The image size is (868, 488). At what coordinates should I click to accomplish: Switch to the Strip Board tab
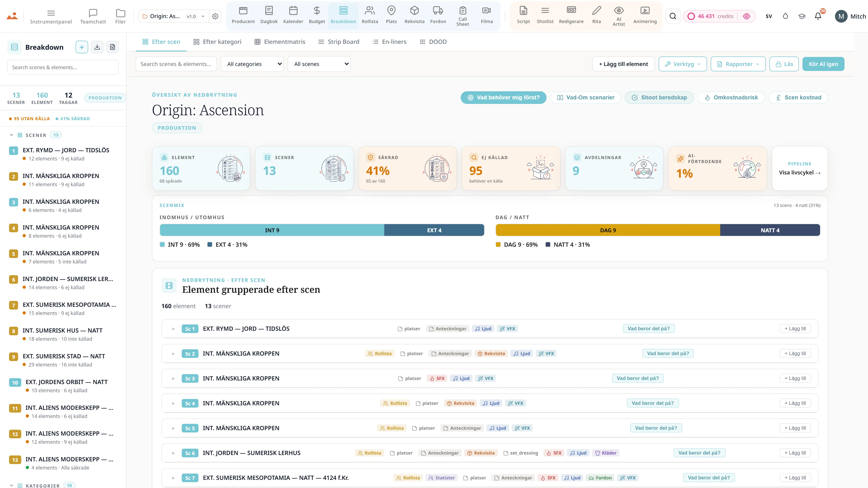pos(339,42)
